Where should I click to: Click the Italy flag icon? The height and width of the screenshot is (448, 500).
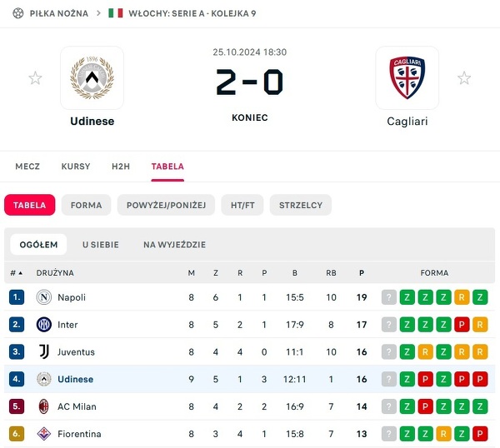[x=116, y=13]
